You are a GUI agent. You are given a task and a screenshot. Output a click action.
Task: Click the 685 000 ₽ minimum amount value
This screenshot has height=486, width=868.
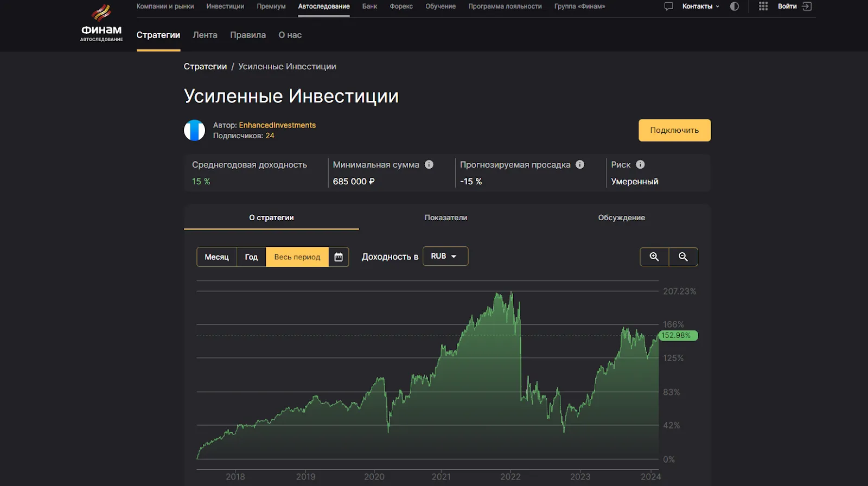pyautogui.click(x=354, y=181)
